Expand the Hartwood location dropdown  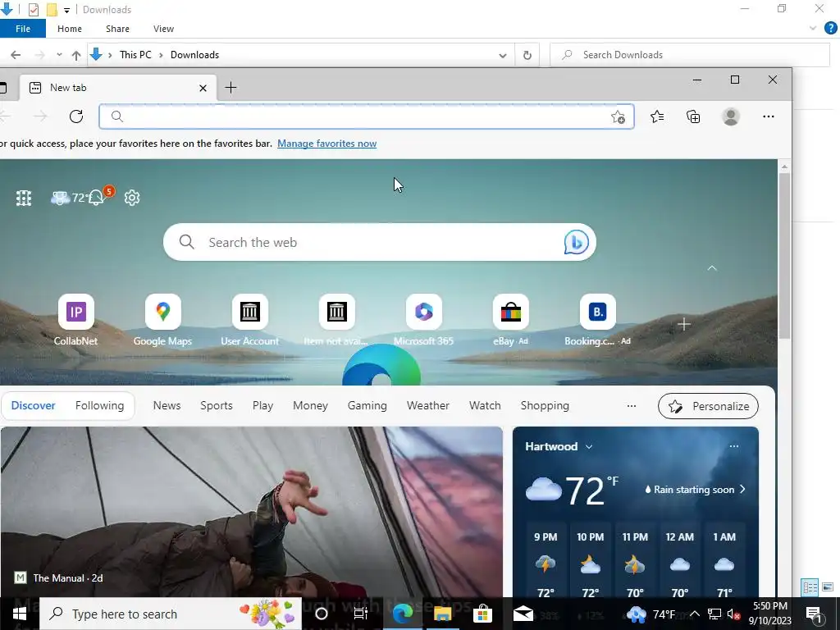coord(589,447)
